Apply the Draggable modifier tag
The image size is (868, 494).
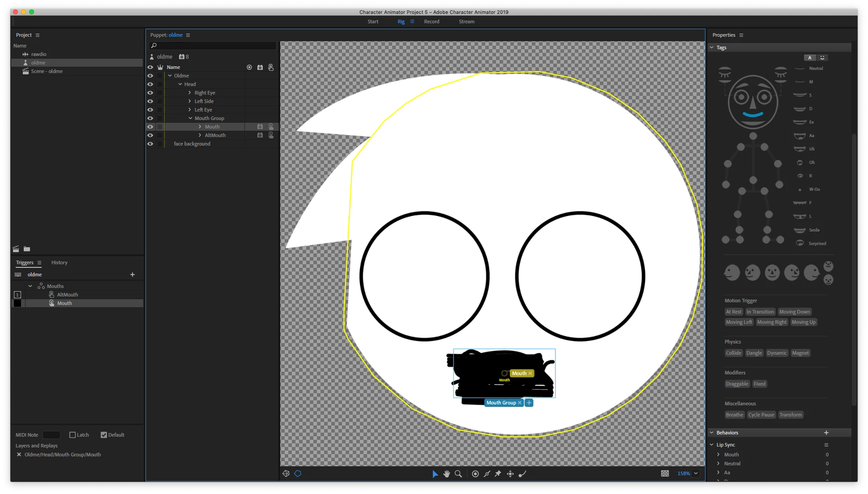737,384
